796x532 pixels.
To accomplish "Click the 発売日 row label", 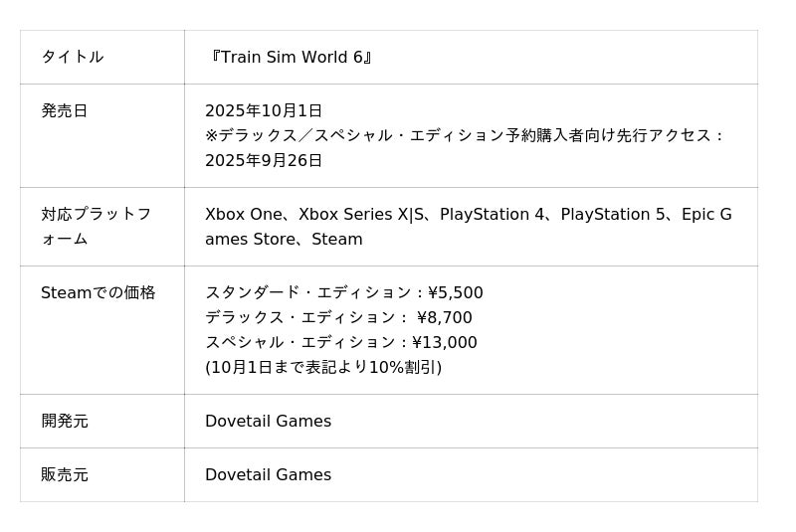I will pos(65,110).
